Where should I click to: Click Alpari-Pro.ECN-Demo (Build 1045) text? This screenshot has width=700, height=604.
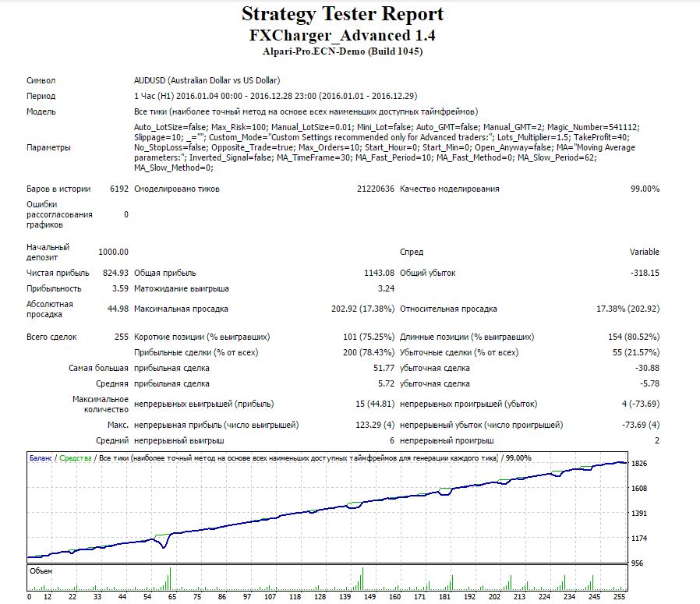point(342,51)
